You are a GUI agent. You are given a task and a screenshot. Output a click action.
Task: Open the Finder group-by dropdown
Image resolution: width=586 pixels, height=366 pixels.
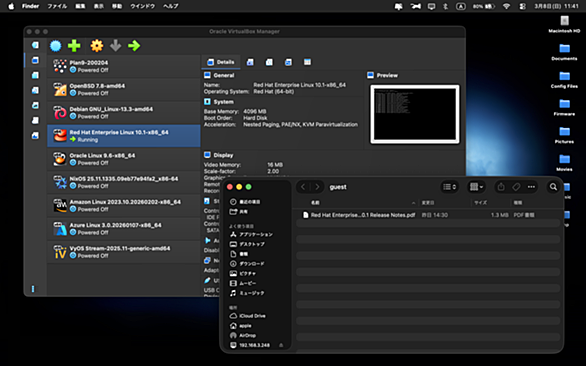pos(476,187)
